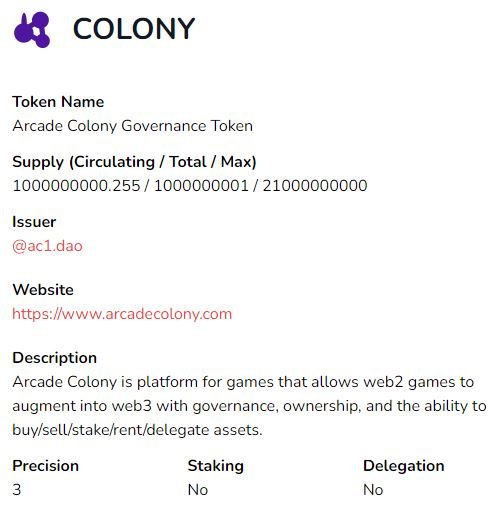Select the precision value 3
The width and height of the screenshot is (497, 519).
(x=17, y=490)
